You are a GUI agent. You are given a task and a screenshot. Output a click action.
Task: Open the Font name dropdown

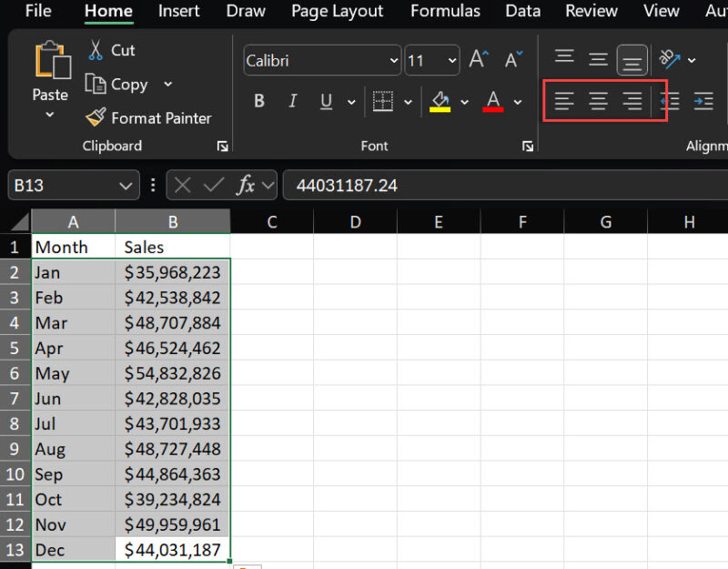click(395, 60)
